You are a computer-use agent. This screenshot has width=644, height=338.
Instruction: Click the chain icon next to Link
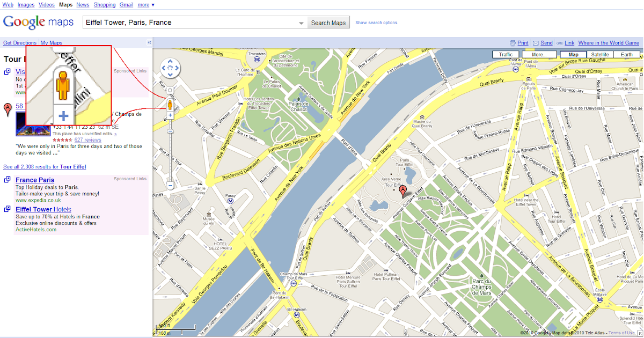[x=560, y=43]
